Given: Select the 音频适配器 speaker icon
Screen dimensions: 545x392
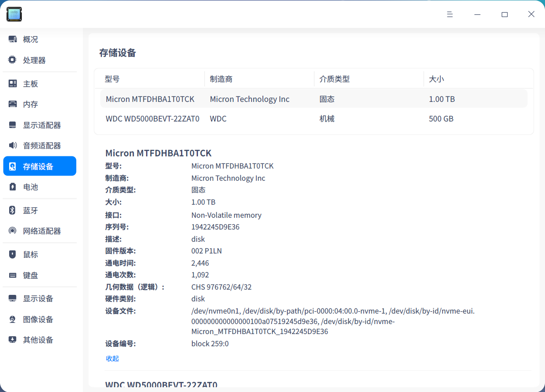Looking at the screenshot, I should (x=12, y=145).
